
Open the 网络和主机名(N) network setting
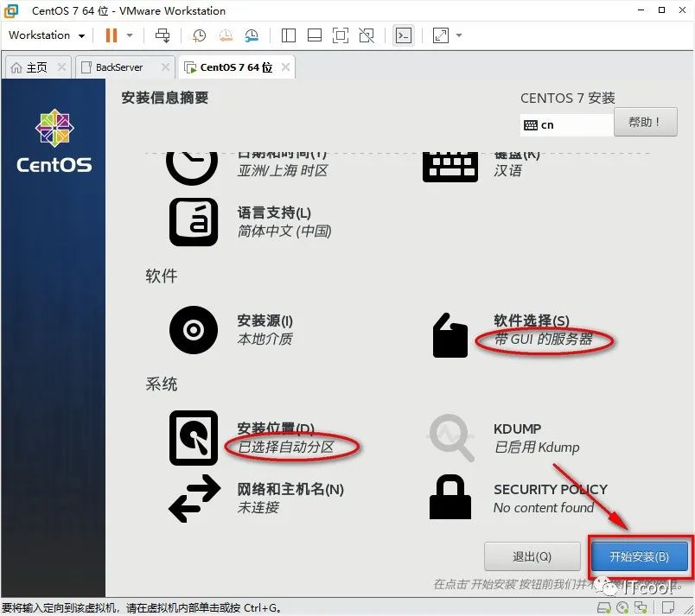[x=290, y=489]
